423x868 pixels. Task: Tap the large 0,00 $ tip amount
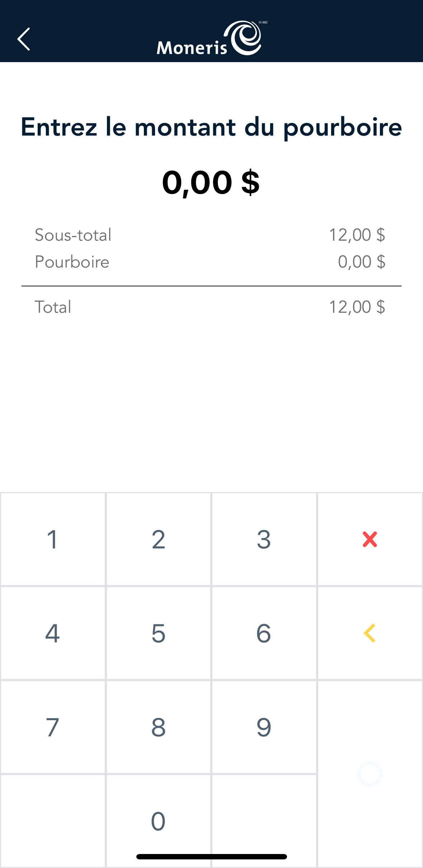coord(211,183)
